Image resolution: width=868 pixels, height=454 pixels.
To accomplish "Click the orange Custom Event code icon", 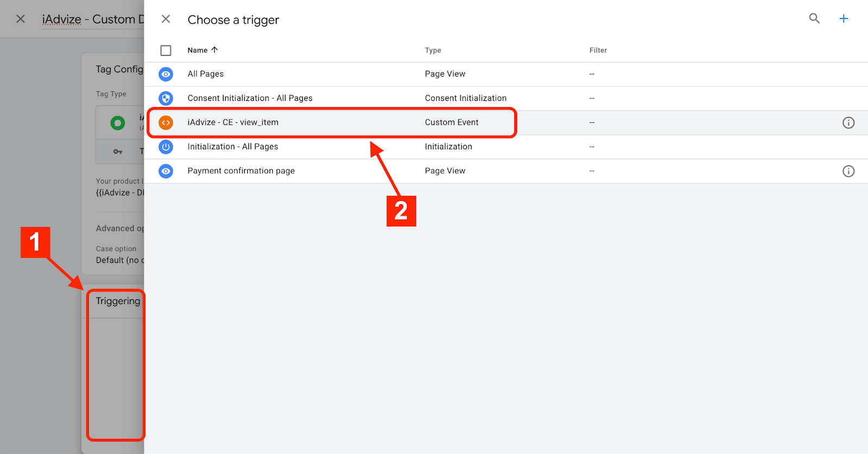I will click(166, 123).
